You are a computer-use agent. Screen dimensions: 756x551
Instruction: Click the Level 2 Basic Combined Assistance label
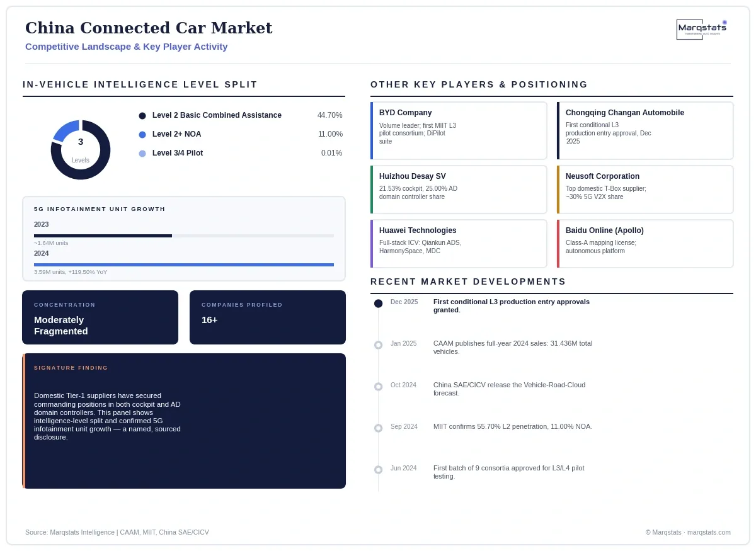pyautogui.click(x=217, y=115)
